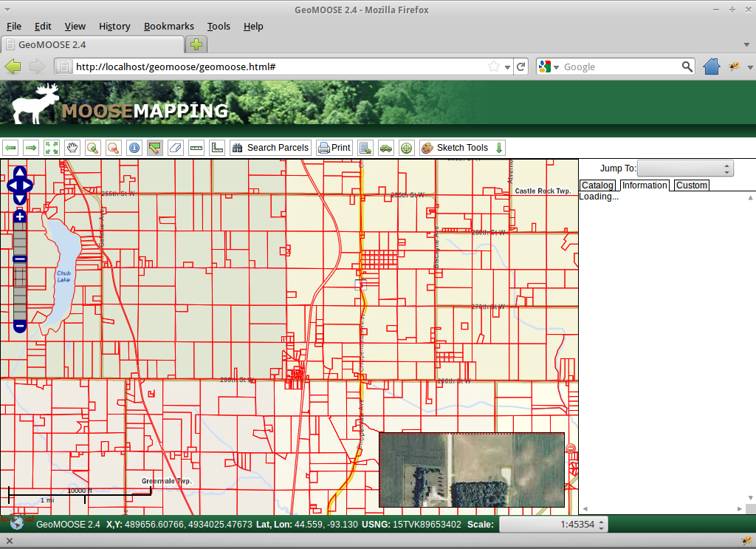The height and width of the screenshot is (549, 756).
Task: Click the plus button on the zoom bar
Action: coord(20,216)
